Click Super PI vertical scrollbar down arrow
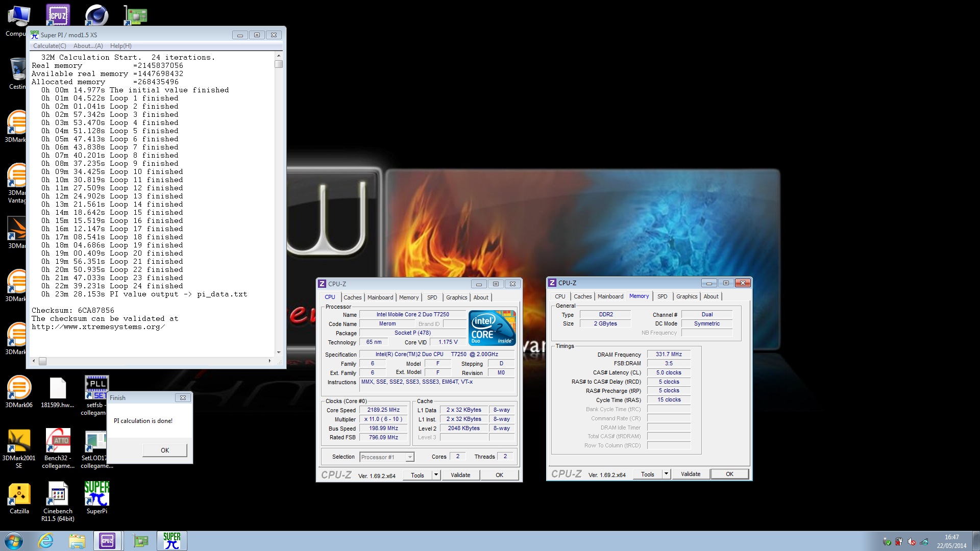The width and height of the screenshot is (980, 551). point(279,352)
